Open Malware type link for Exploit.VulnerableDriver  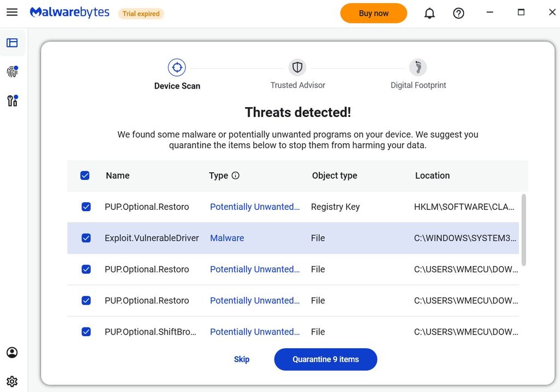[227, 238]
